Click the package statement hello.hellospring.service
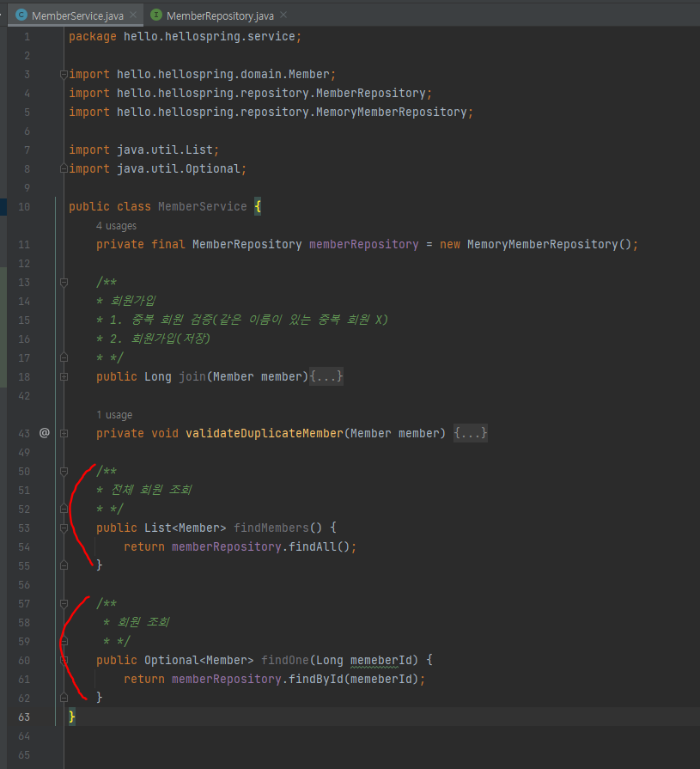The image size is (700, 769). click(185, 37)
